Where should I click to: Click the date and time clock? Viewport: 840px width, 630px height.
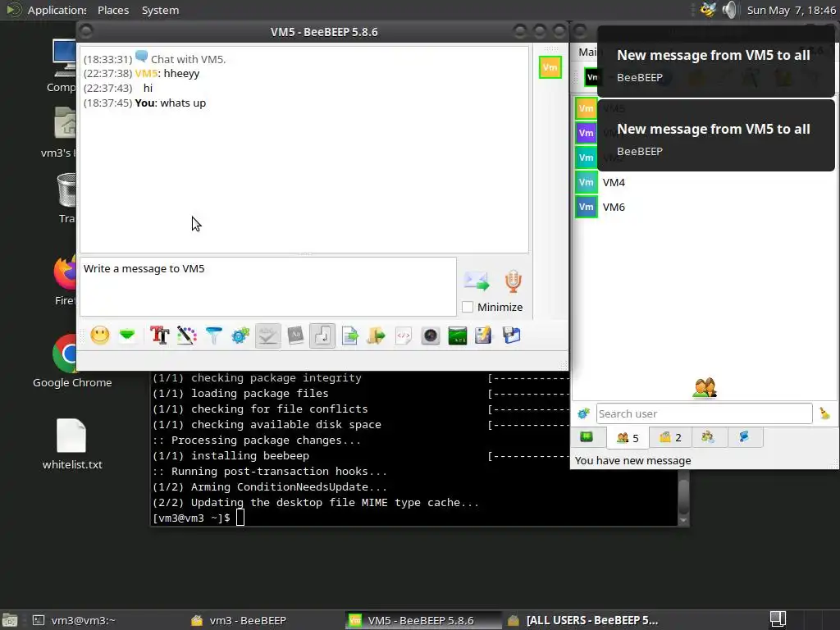pos(792,10)
